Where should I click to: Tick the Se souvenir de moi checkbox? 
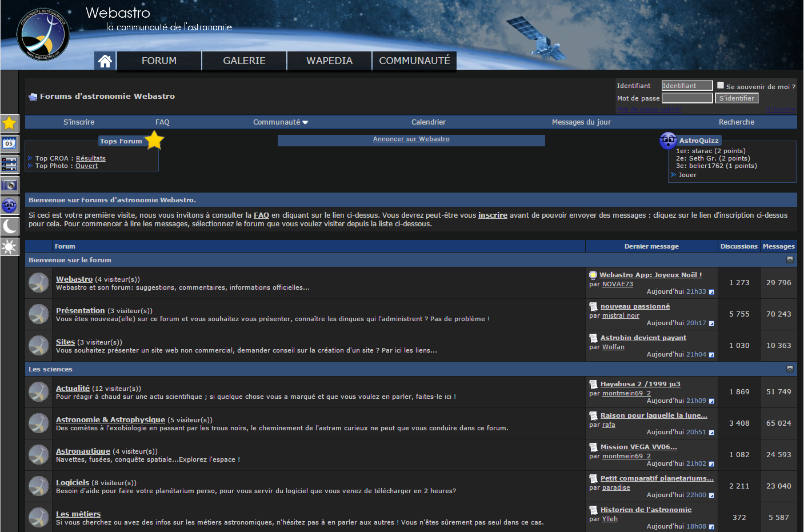(x=721, y=85)
